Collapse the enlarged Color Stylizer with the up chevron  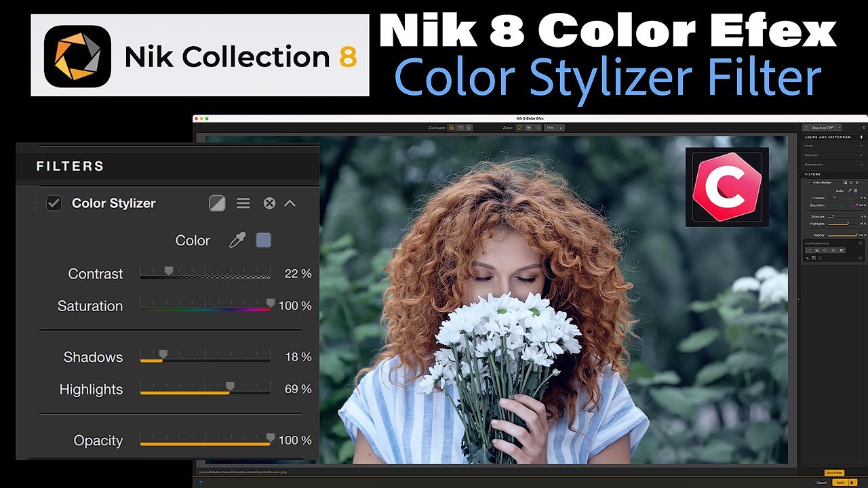coord(290,203)
